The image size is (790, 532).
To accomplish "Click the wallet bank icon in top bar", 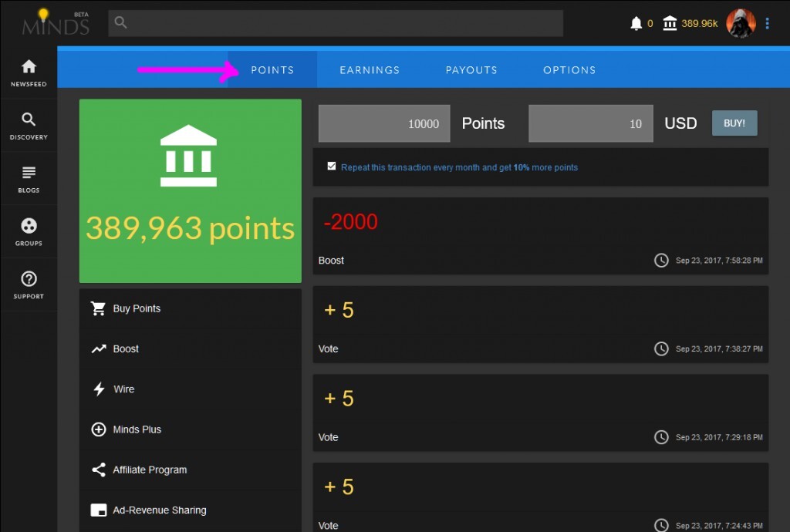I will click(670, 24).
